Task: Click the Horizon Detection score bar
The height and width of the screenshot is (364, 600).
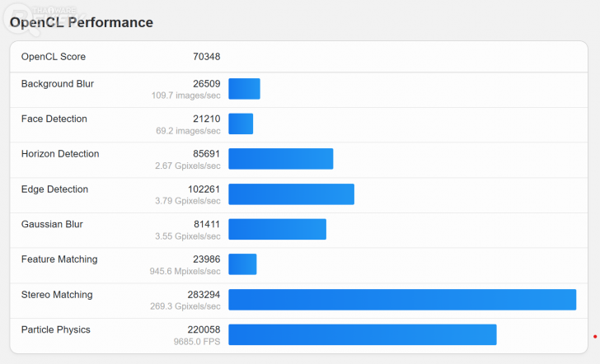Action: coord(281,159)
